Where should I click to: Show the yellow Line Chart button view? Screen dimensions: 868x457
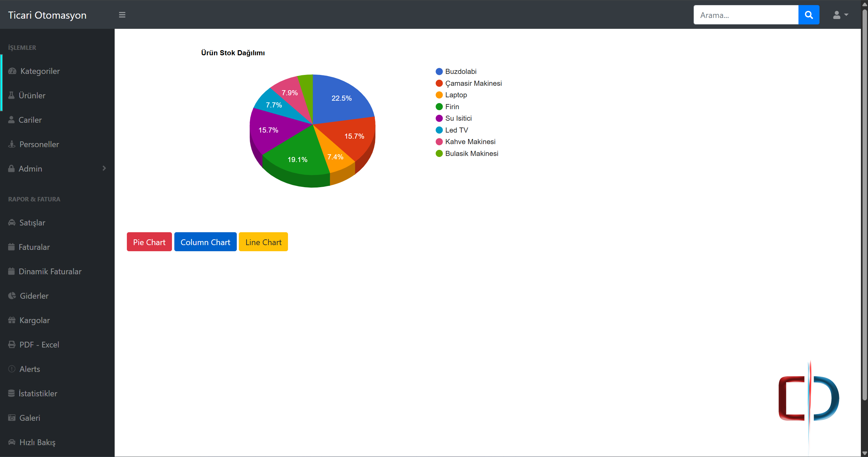point(263,242)
